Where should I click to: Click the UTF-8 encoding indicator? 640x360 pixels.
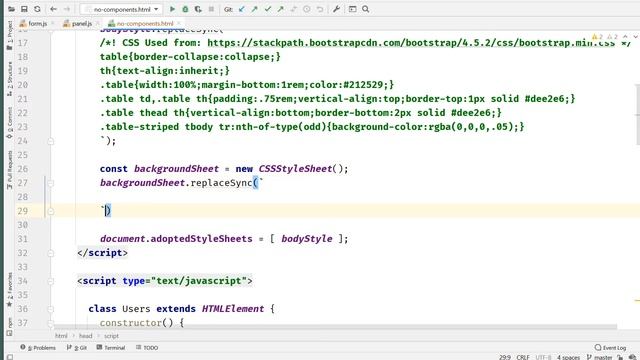coord(543,357)
